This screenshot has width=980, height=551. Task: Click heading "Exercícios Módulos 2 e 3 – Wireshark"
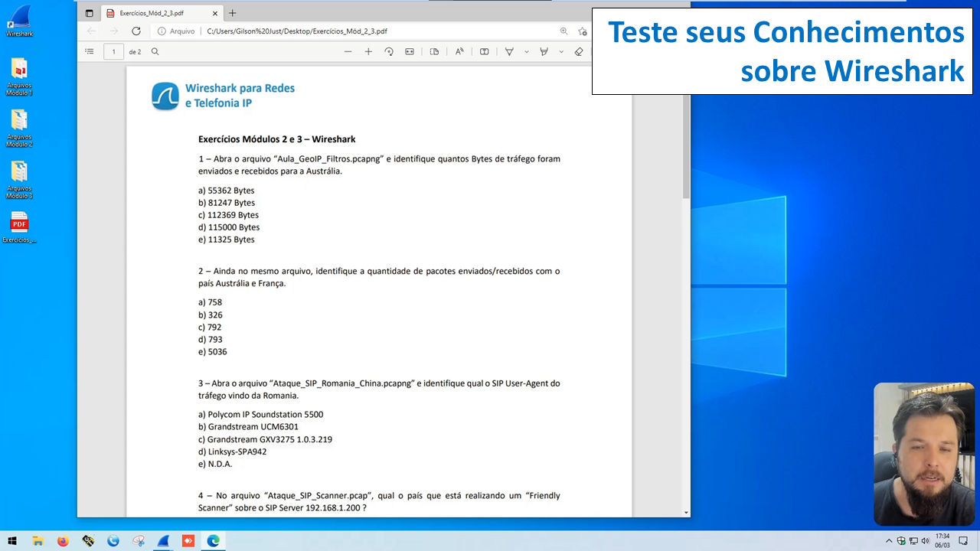(277, 139)
